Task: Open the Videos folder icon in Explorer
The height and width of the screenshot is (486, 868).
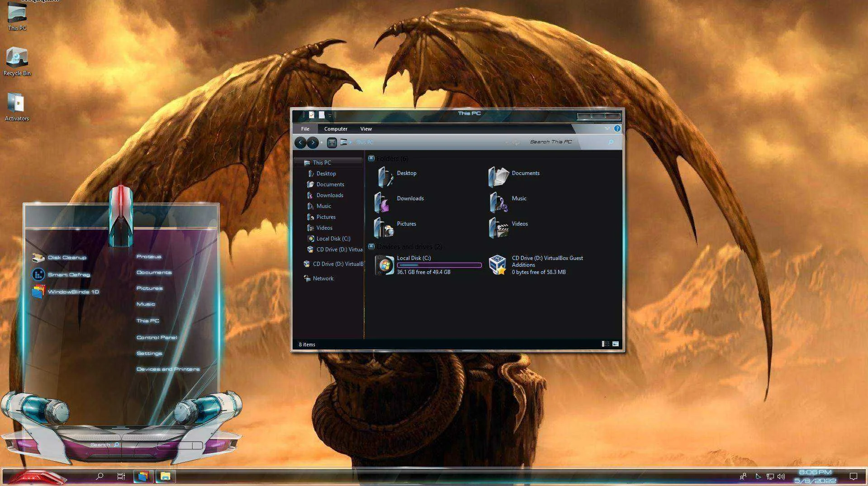Action: 498,227
